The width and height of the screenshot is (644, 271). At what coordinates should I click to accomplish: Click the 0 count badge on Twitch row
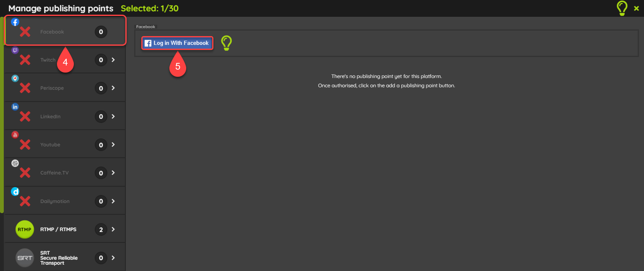[101, 60]
